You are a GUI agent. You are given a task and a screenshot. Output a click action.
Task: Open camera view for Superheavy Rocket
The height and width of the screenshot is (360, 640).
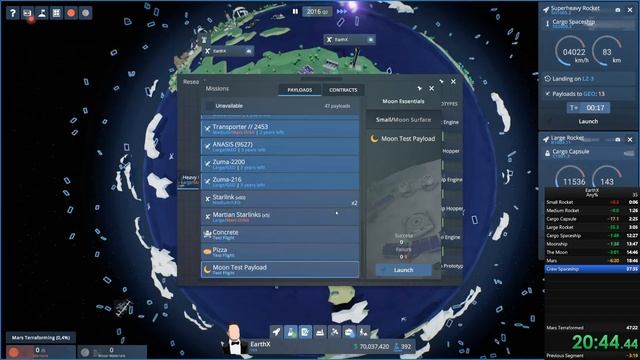pyautogui.click(x=618, y=9)
